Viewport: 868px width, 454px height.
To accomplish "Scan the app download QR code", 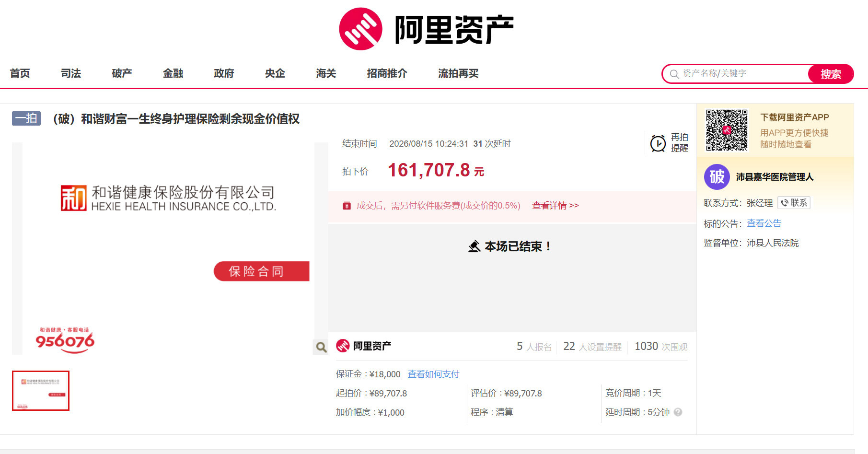I will coord(727,130).
